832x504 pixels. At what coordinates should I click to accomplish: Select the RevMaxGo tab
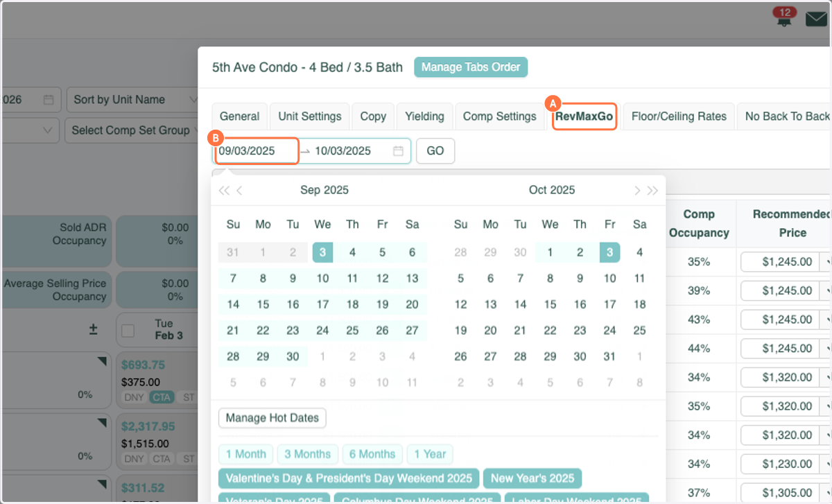tap(584, 116)
